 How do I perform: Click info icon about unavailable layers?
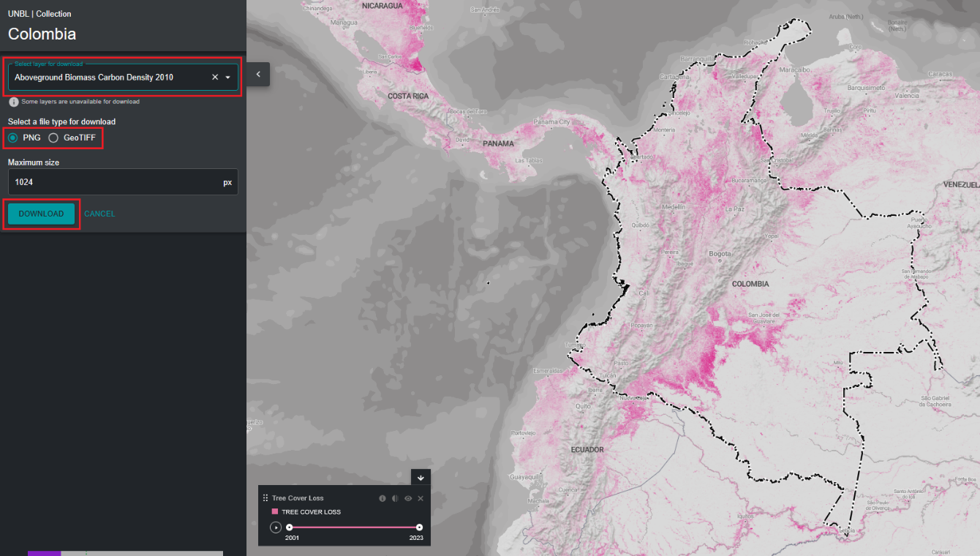(x=13, y=102)
